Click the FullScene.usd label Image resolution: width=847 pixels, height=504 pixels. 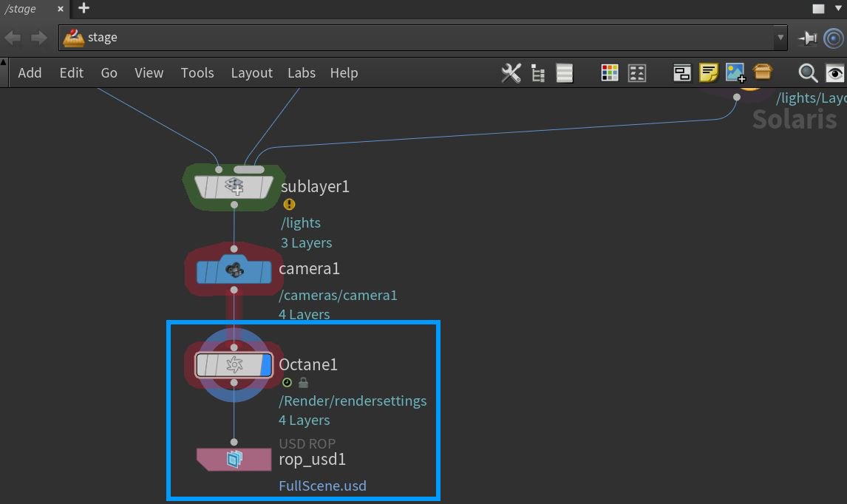(x=322, y=486)
